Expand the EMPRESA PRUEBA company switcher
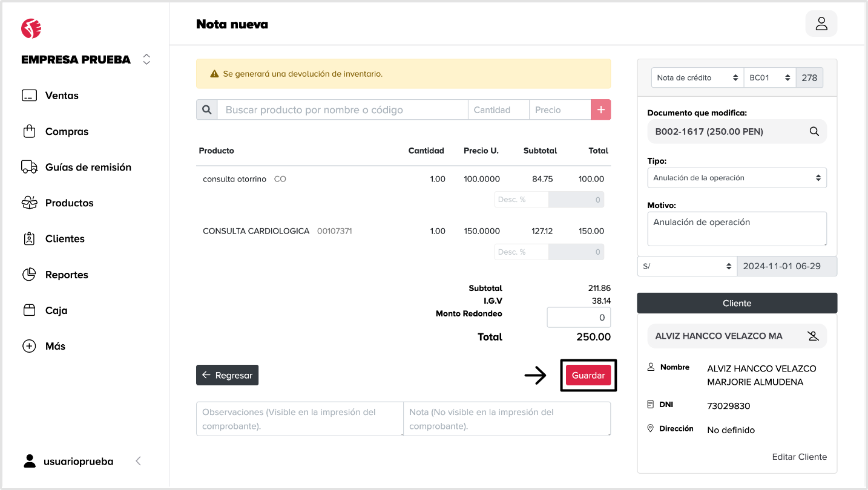The image size is (868, 490). (x=146, y=59)
